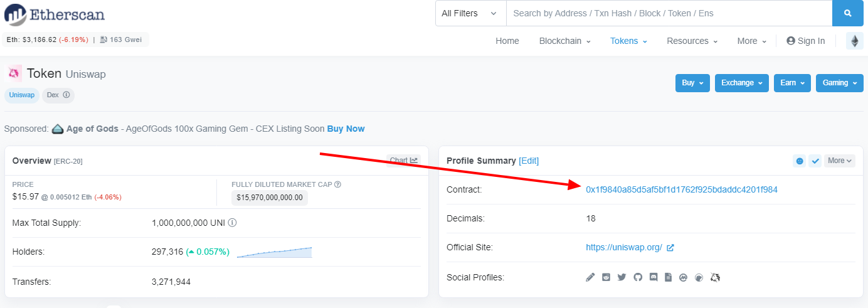Click the market cap help question icon
The height and width of the screenshot is (308, 868).
pyautogui.click(x=337, y=184)
